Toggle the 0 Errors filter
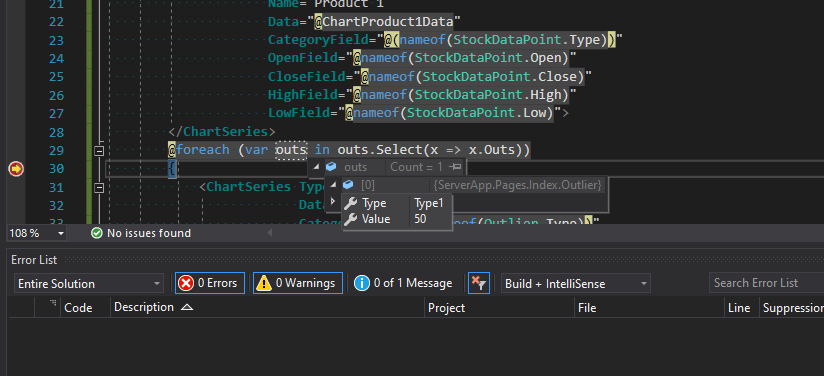This screenshot has width=824, height=376. pyautogui.click(x=210, y=283)
